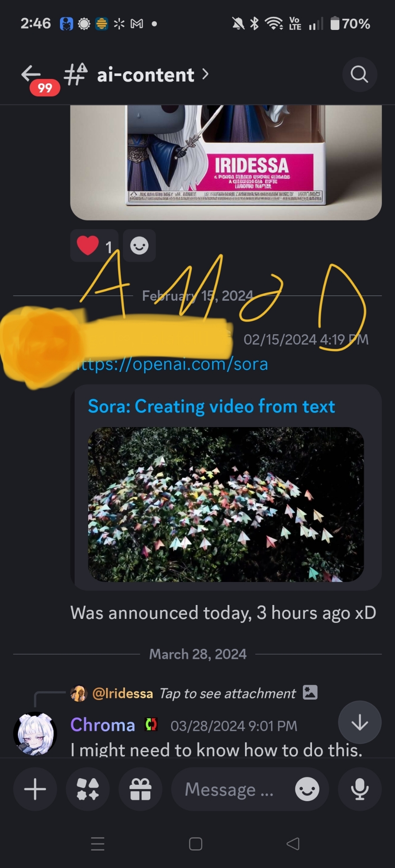The height and width of the screenshot is (868, 395).
Task: Open Chroma's profile avatar
Action: pyautogui.click(x=35, y=734)
